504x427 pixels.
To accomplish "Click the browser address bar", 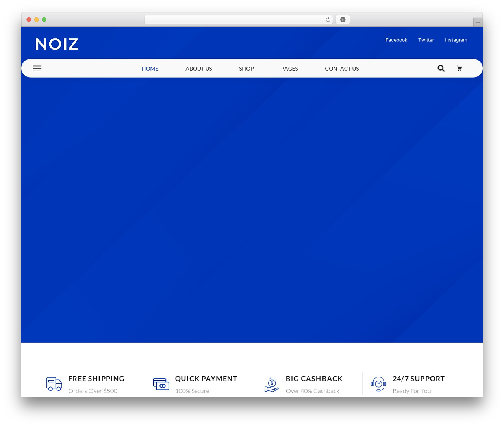I will coord(239,20).
